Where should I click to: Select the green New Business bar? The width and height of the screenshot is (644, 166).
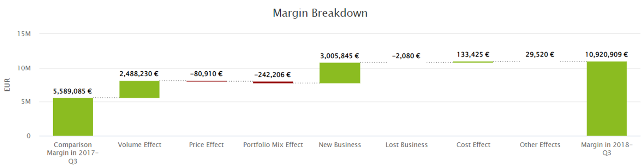click(x=340, y=73)
